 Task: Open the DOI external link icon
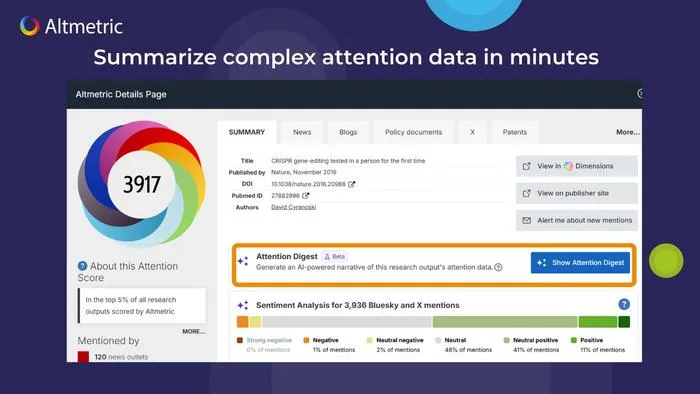(351, 184)
